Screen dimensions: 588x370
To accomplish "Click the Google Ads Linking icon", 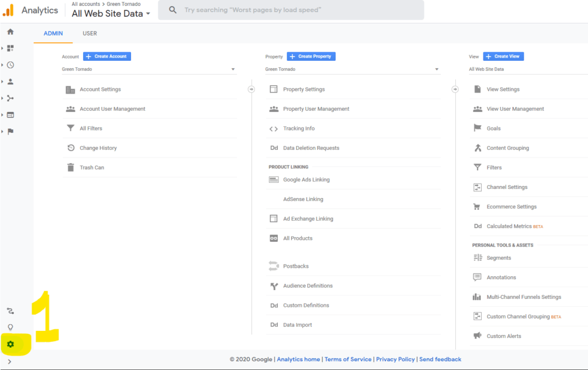I will (274, 180).
